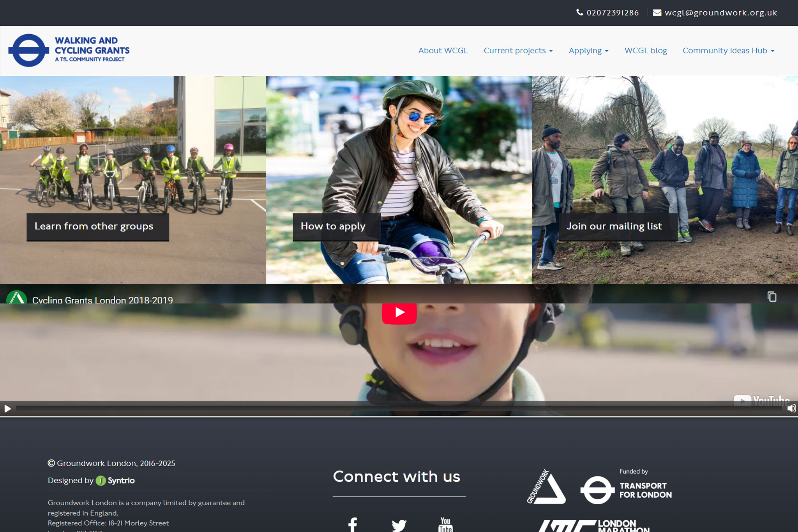Viewport: 798px width, 532px height.
Task: Open the WCGL blog menu item
Action: coord(645,51)
